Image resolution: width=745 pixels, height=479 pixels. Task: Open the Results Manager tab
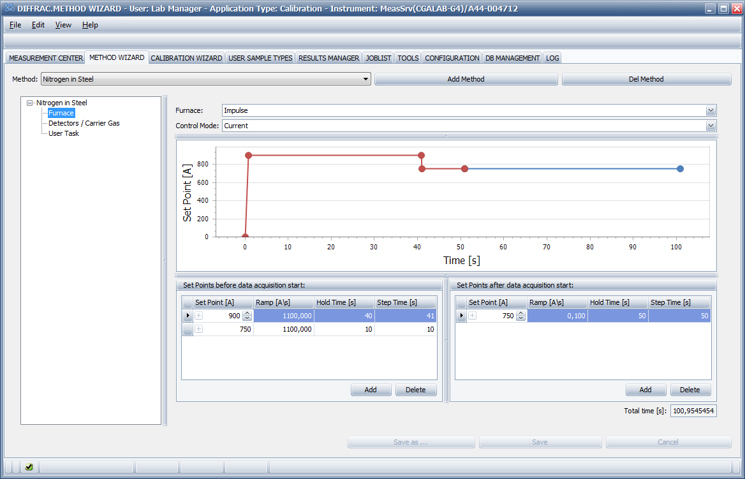[328, 58]
